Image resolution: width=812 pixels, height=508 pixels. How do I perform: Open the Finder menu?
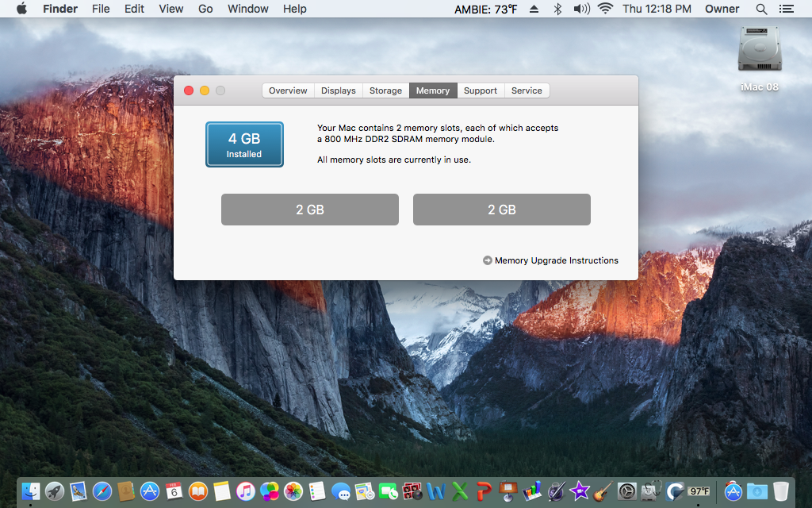point(60,9)
